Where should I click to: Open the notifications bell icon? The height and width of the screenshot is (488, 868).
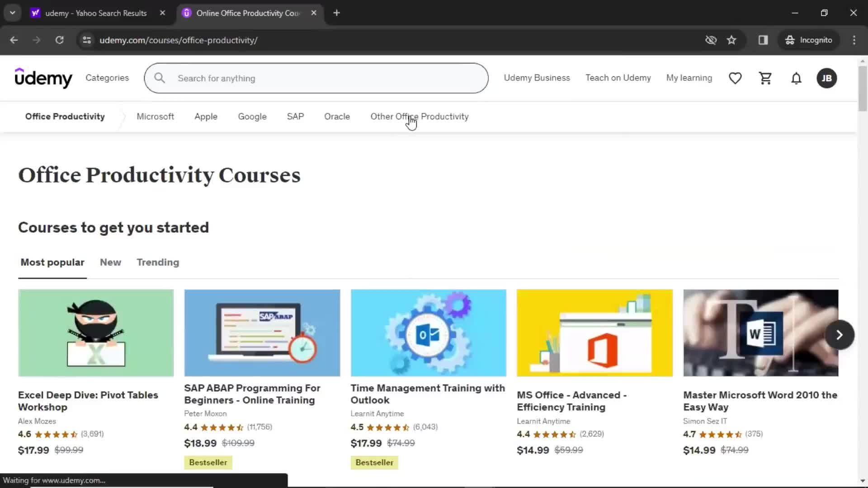[x=796, y=78]
